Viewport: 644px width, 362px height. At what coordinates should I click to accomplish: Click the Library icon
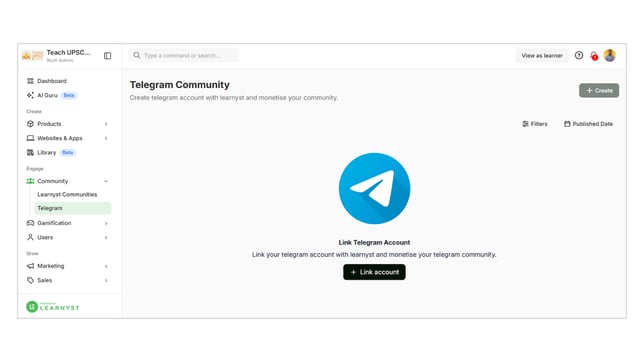point(30,152)
